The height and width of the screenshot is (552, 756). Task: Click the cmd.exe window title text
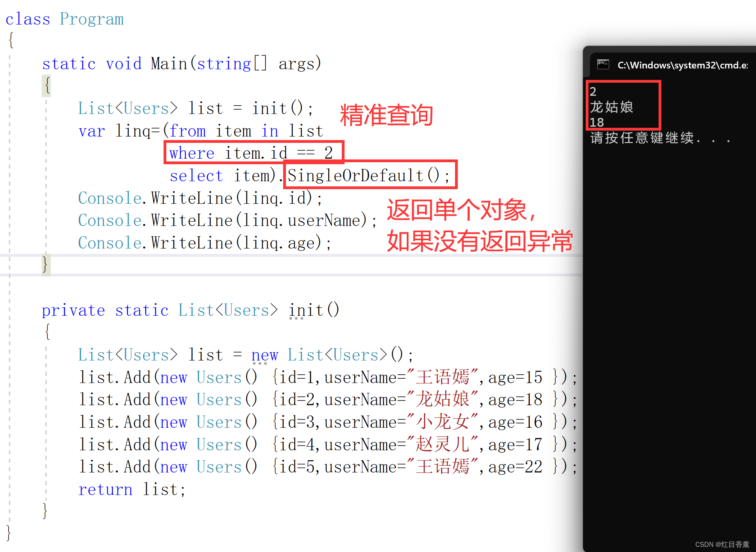pyautogui.click(x=682, y=65)
